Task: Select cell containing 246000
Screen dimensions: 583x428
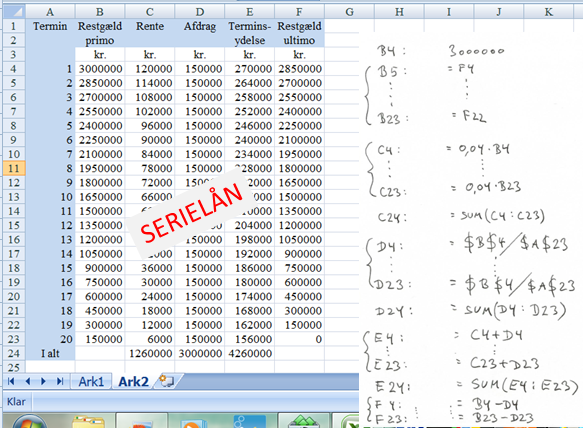Action: (249, 126)
